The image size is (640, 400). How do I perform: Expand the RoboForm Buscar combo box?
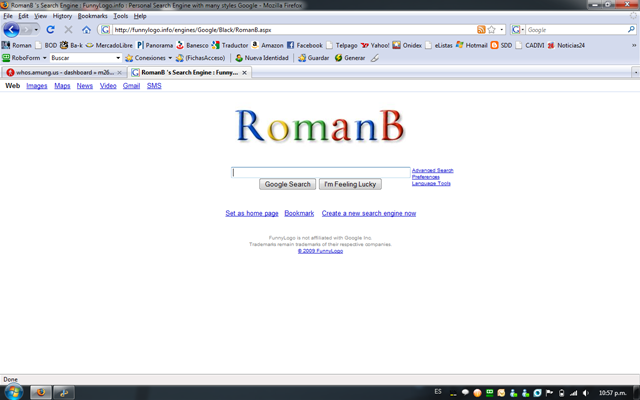(118, 58)
